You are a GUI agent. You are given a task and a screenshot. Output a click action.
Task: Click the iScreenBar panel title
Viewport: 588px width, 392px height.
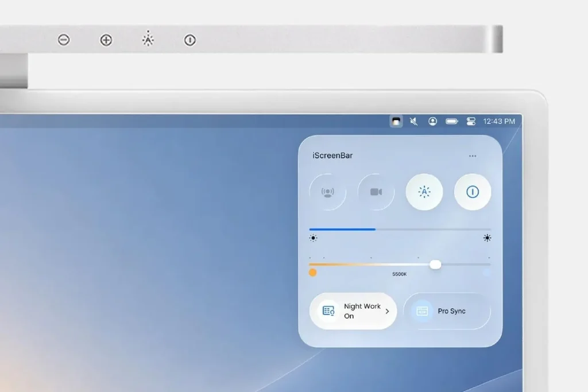[332, 156]
